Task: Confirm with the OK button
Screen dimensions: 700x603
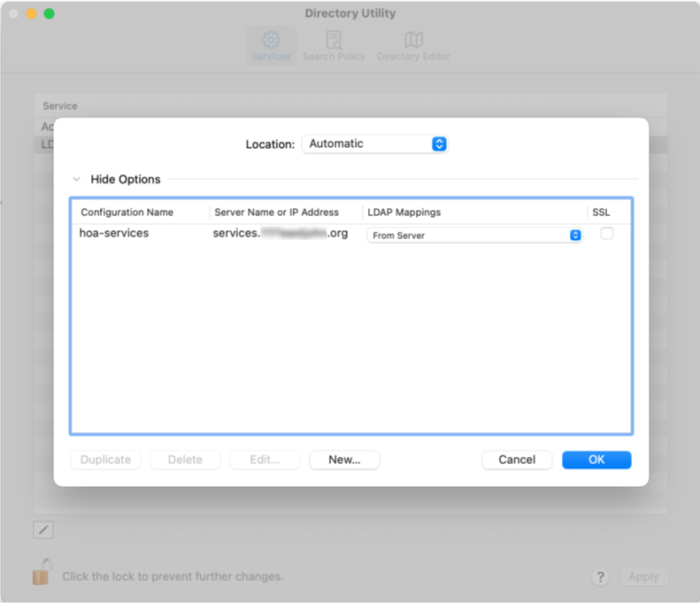Action: tap(596, 460)
